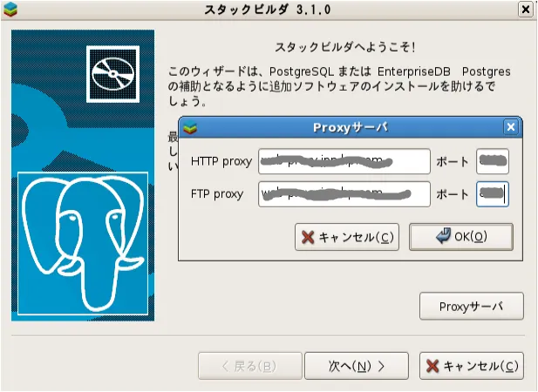Click the ポート label beside FTP proxy
Image resolution: width=538 pixels, height=392 pixels.
click(453, 194)
